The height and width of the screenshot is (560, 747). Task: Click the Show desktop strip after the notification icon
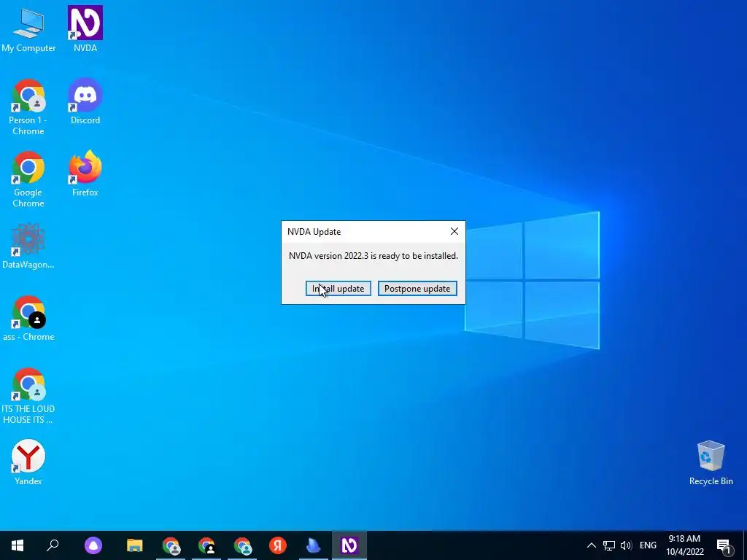[x=744, y=545]
